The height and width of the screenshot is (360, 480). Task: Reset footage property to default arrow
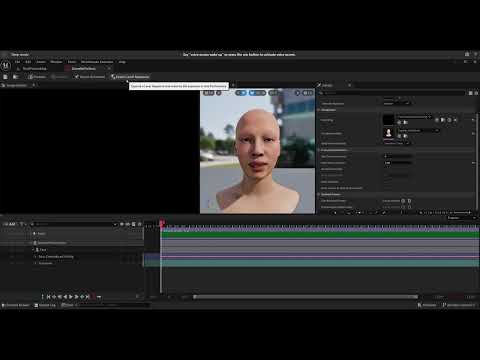(473, 120)
